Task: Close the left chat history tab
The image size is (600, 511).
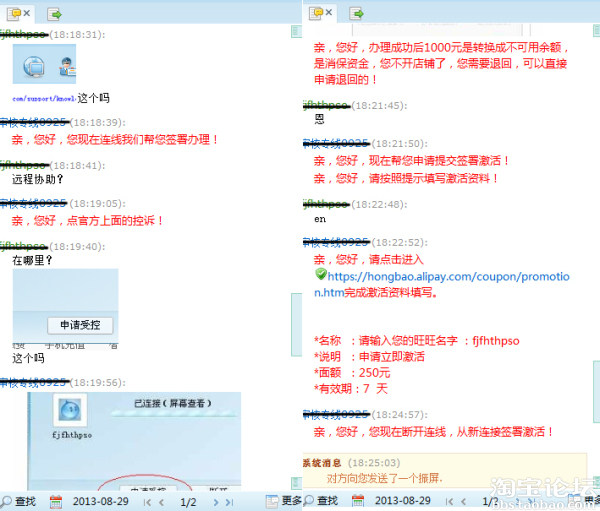Action: tap(27, 13)
